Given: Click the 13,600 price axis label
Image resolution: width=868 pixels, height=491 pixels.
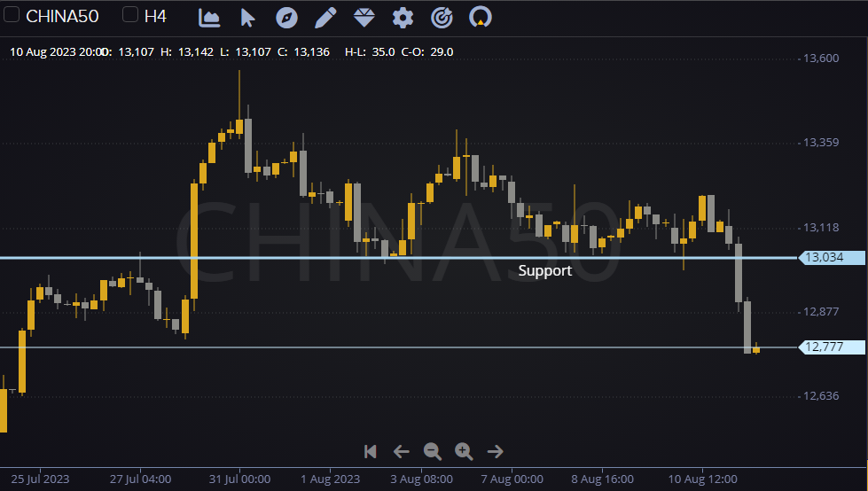Looking at the screenshot, I should pos(821,58).
